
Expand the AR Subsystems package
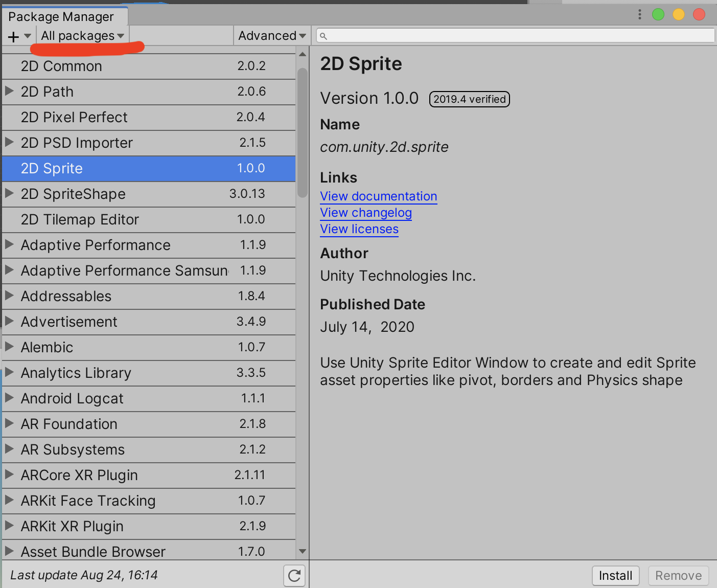tap(9, 449)
